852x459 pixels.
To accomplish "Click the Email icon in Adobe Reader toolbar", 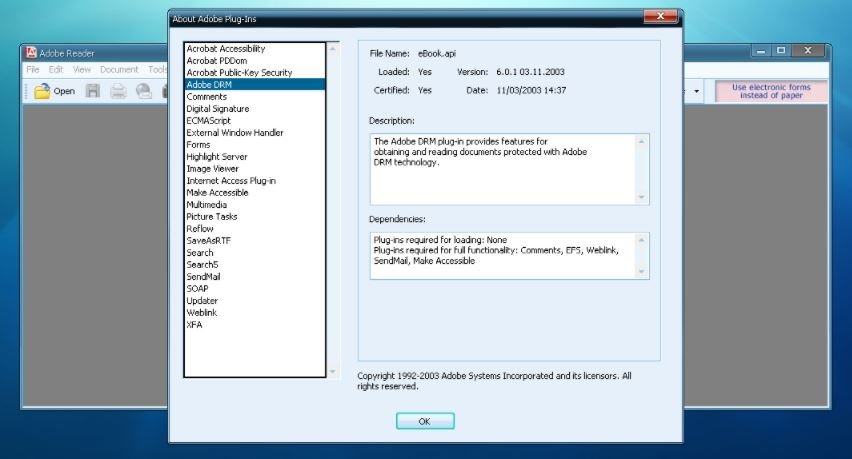I will 143,91.
